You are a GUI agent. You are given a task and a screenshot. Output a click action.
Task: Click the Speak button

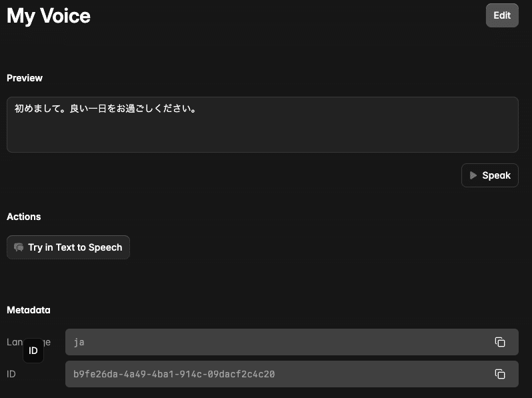point(489,175)
